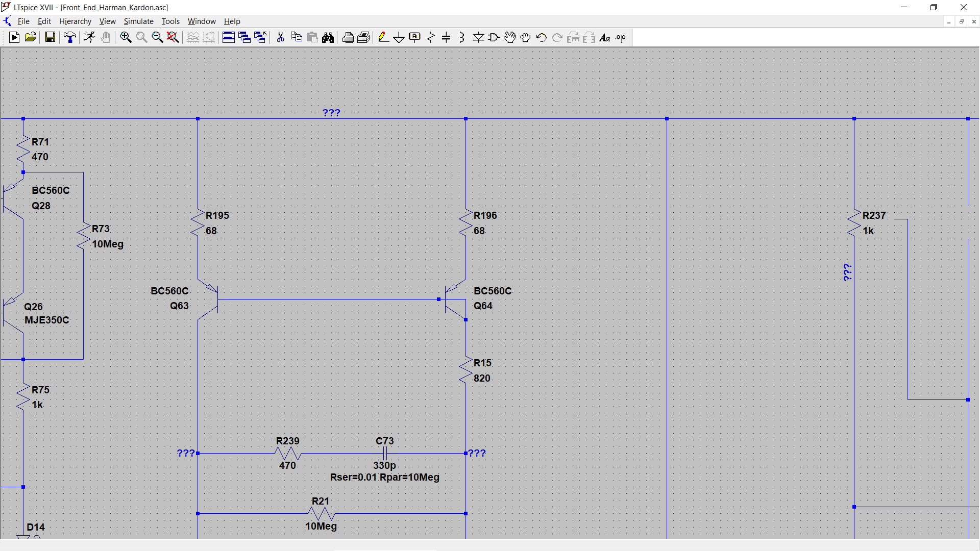Click the R71 resistor label
The width and height of the screenshot is (980, 551).
pyautogui.click(x=40, y=142)
